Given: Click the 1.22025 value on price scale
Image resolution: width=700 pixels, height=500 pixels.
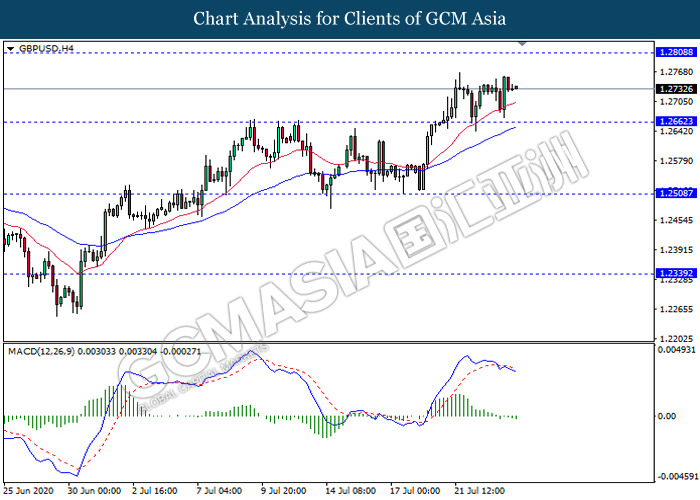Looking at the screenshot, I should tap(675, 338).
